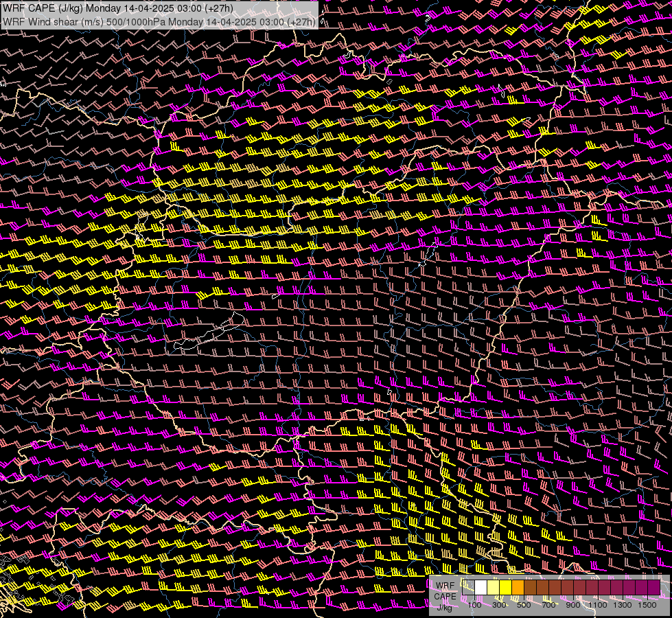Select the transparent first legend swatch
The width and height of the screenshot is (672, 618).
(x=468, y=588)
